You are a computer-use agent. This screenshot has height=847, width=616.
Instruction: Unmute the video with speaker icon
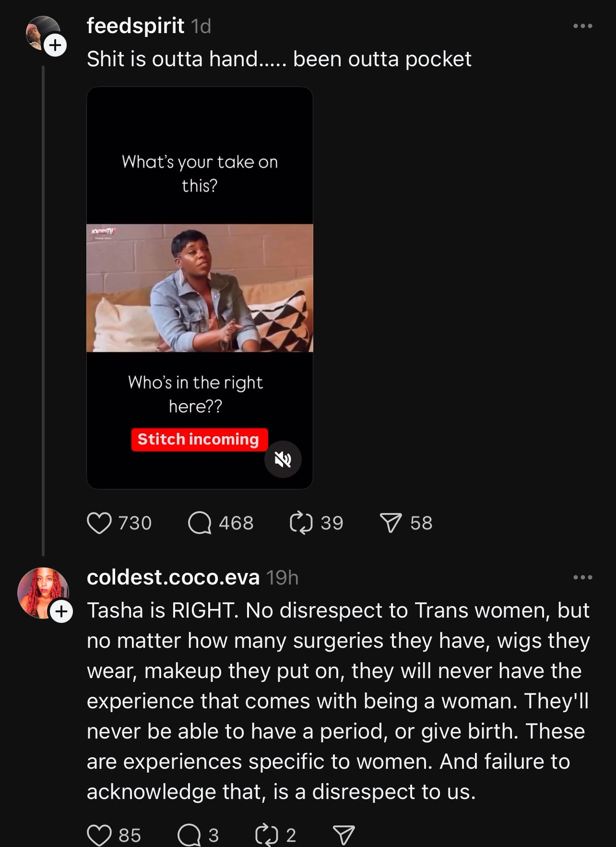click(283, 459)
